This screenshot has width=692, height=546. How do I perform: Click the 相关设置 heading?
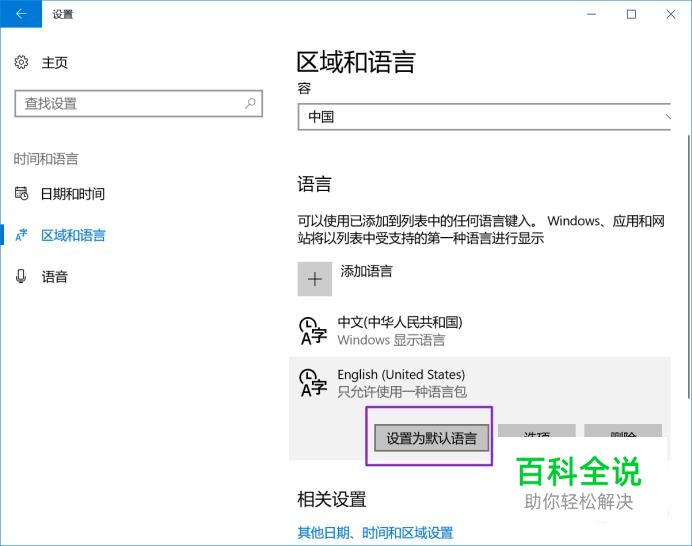click(332, 499)
